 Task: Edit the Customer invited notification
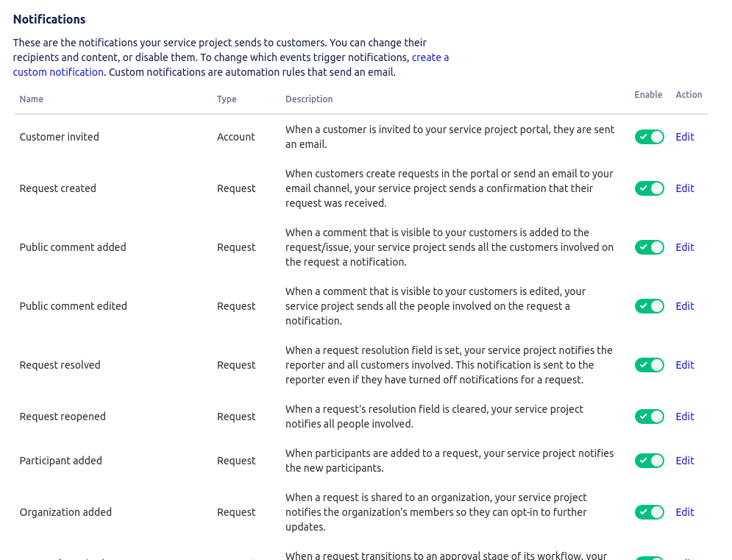684,137
